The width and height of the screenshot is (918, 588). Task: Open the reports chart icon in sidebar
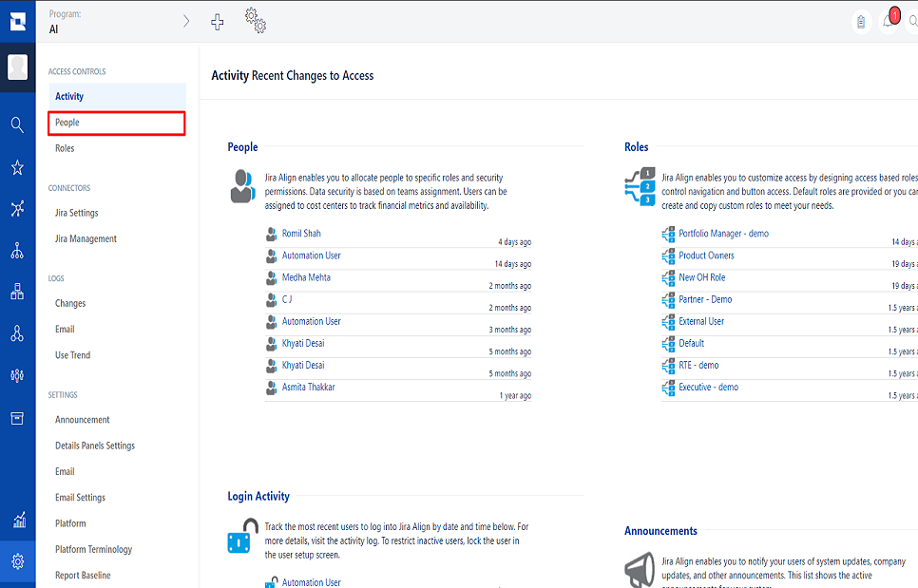[17, 520]
